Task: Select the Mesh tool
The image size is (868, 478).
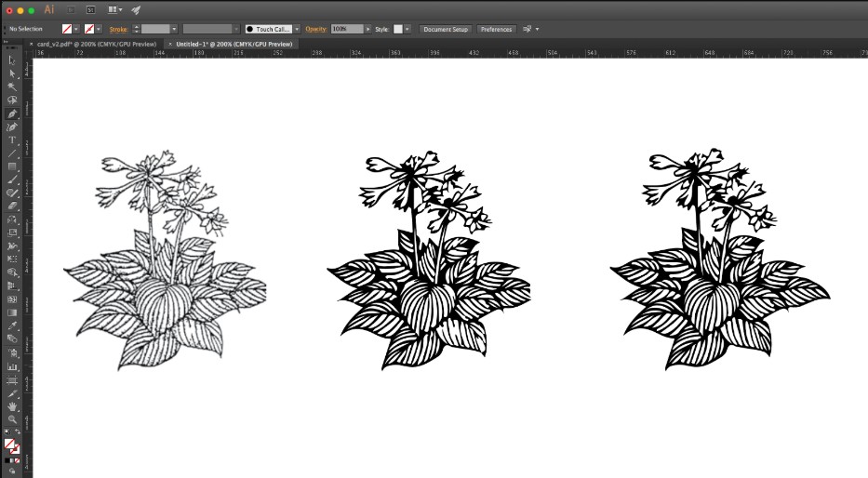Action: 12,299
